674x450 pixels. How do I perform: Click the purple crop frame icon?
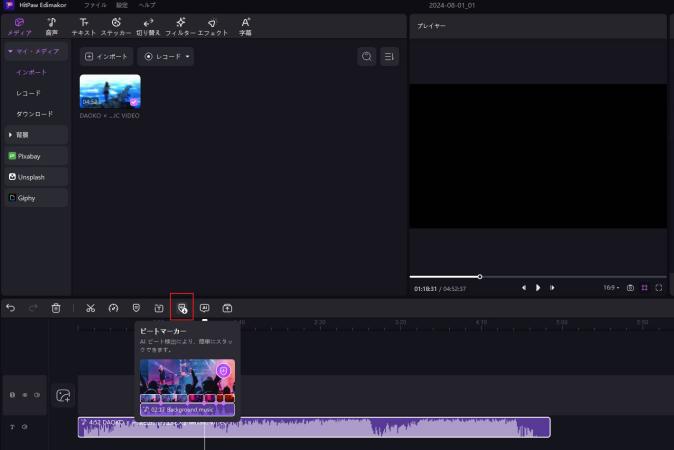pos(644,288)
